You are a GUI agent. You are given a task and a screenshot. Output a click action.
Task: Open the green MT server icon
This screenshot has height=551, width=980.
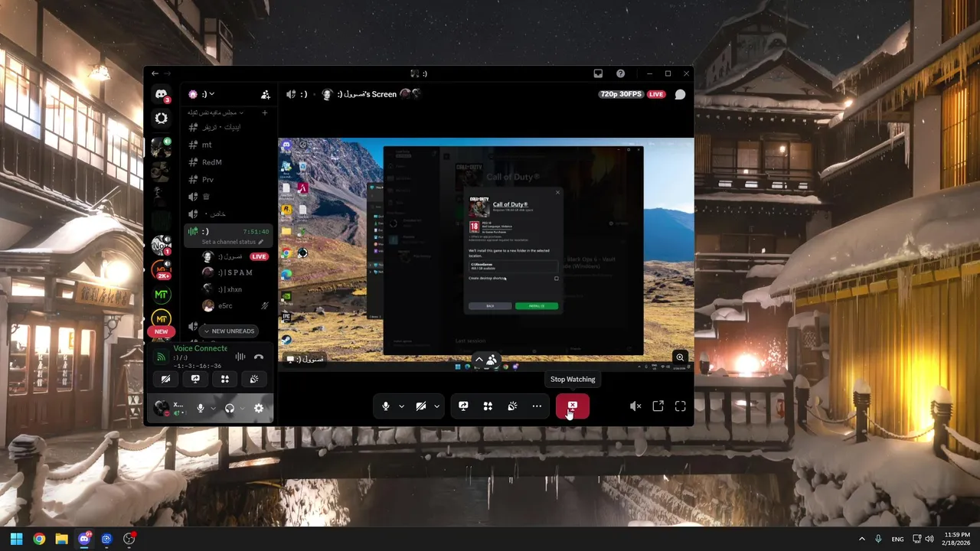click(161, 294)
